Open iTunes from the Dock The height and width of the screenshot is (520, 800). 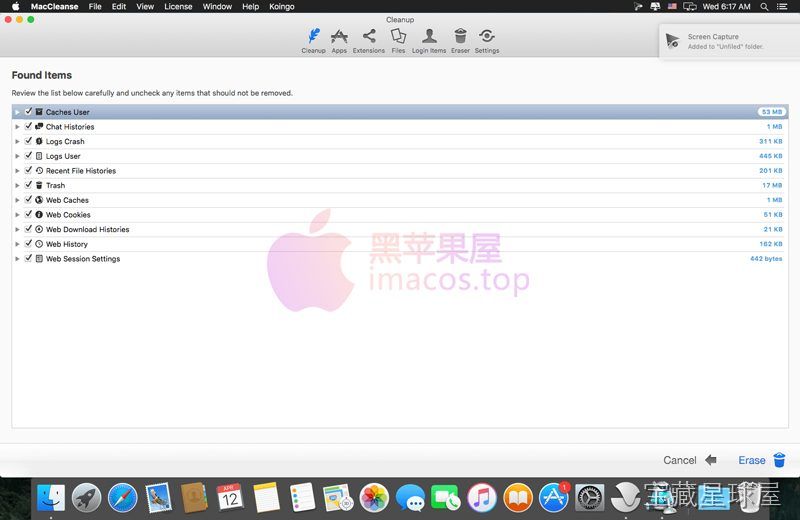click(482, 498)
